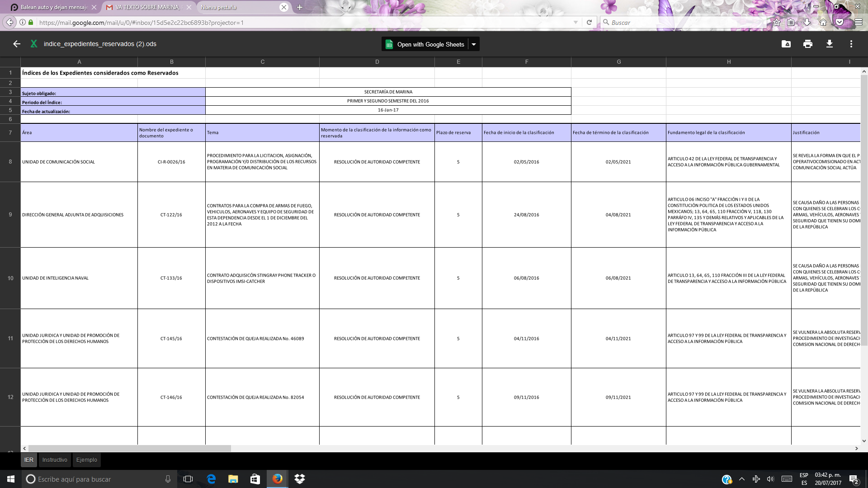Expand the address bar history dropdown
868x488 pixels.
pos(576,22)
